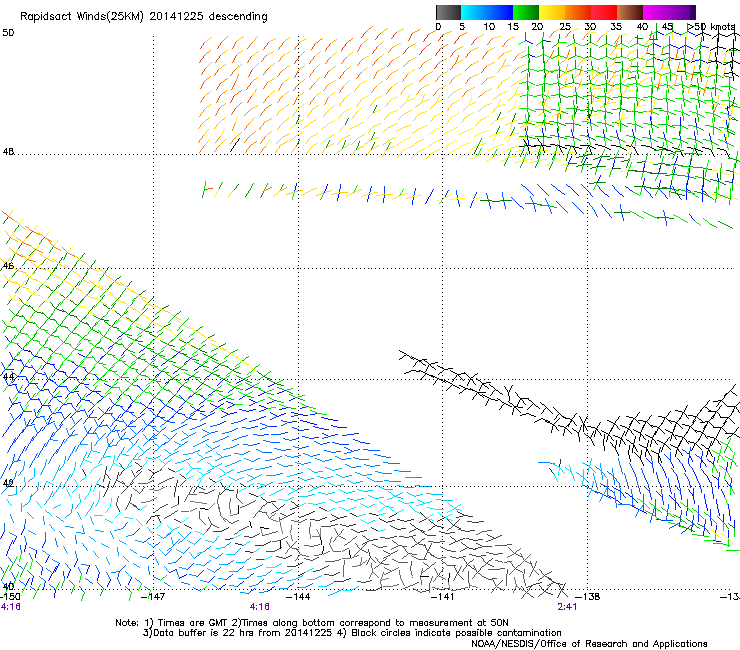Image resolution: width=740 pixels, height=650 pixels.
Task: Click the legend label 35
Action: pyautogui.click(x=616, y=27)
